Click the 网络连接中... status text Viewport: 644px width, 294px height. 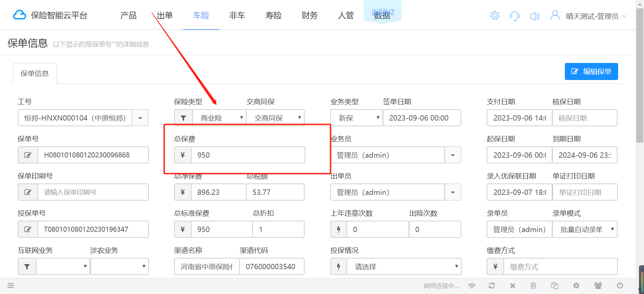(x=441, y=286)
